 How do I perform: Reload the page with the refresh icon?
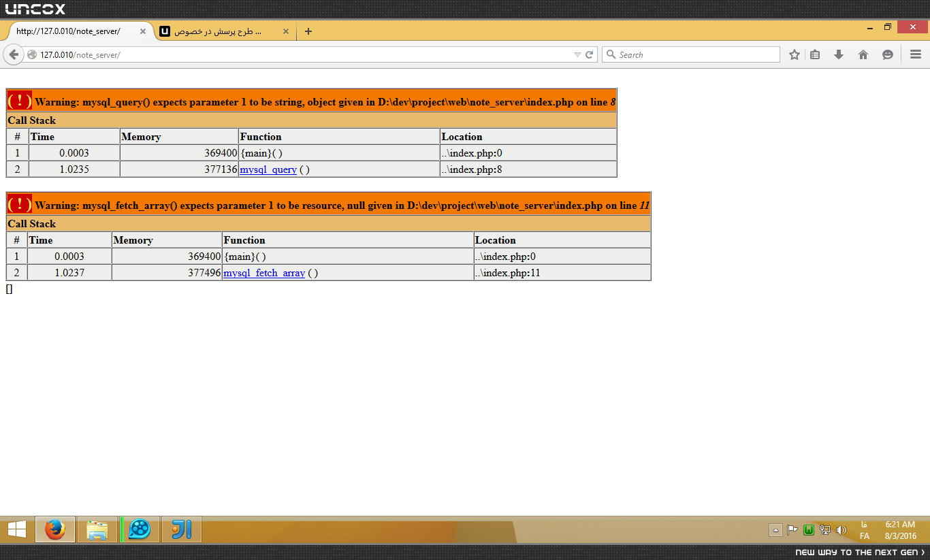pos(590,54)
